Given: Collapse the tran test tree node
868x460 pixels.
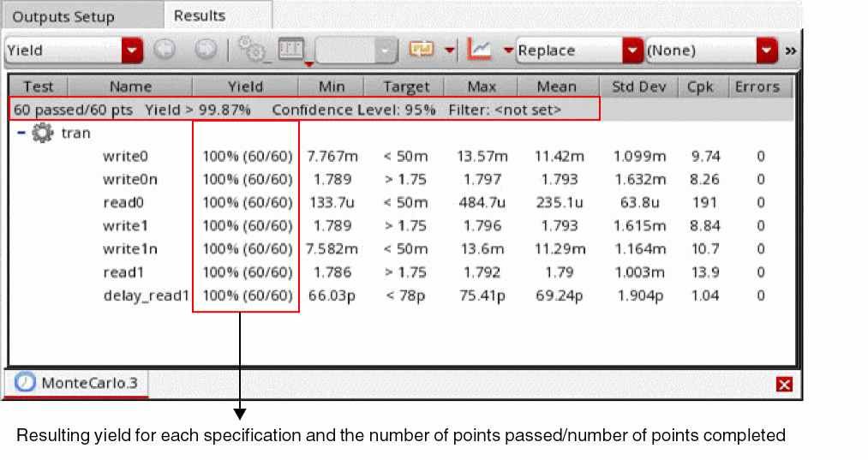Looking at the screenshot, I should tap(21, 133).
